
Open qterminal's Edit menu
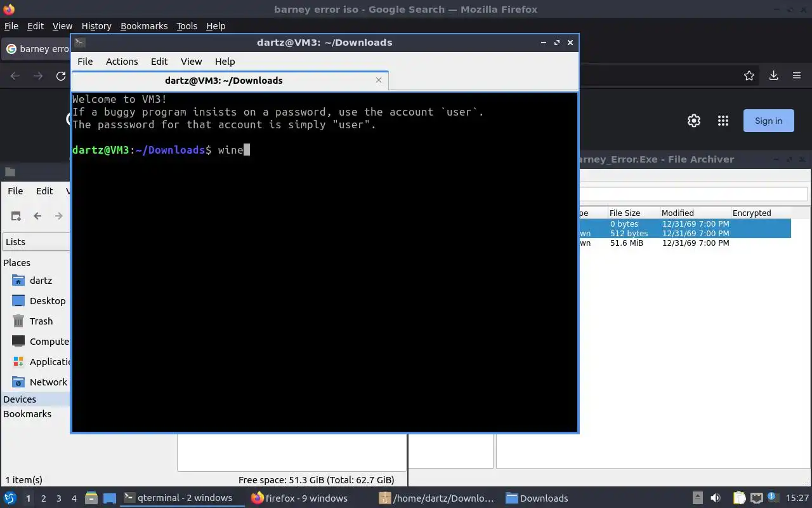(x=159, y=62)
